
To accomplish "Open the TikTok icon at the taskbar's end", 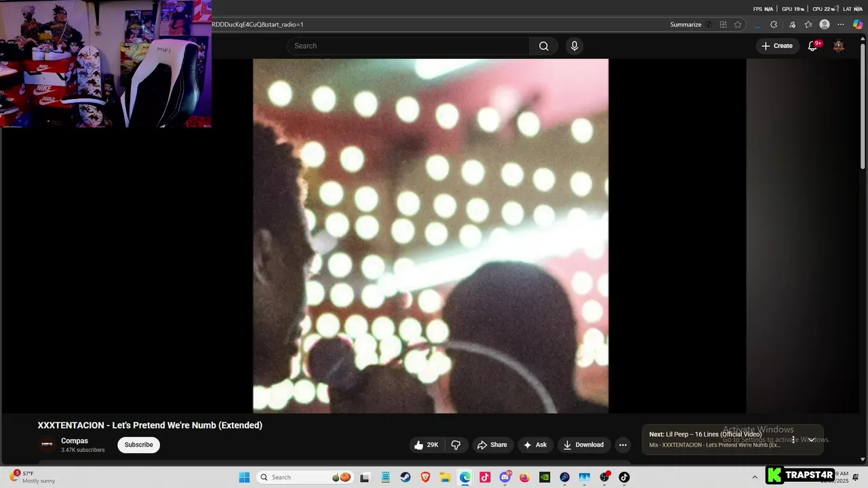I will point(624,477).
